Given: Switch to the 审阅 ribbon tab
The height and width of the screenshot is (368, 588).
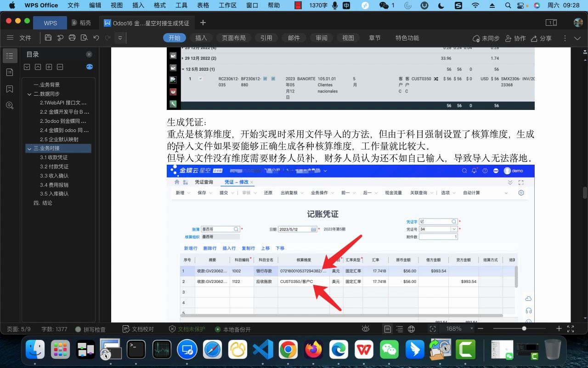Looking at the screenshot, I should click(322, 38).
